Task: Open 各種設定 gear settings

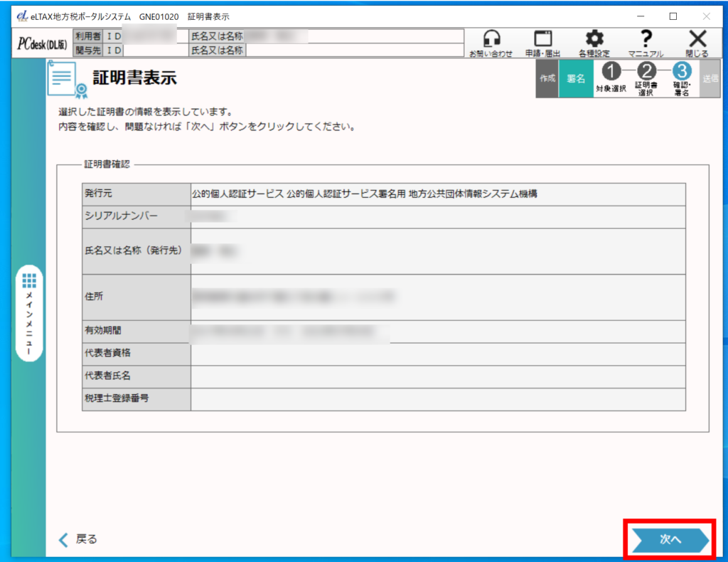Action: 594,39
